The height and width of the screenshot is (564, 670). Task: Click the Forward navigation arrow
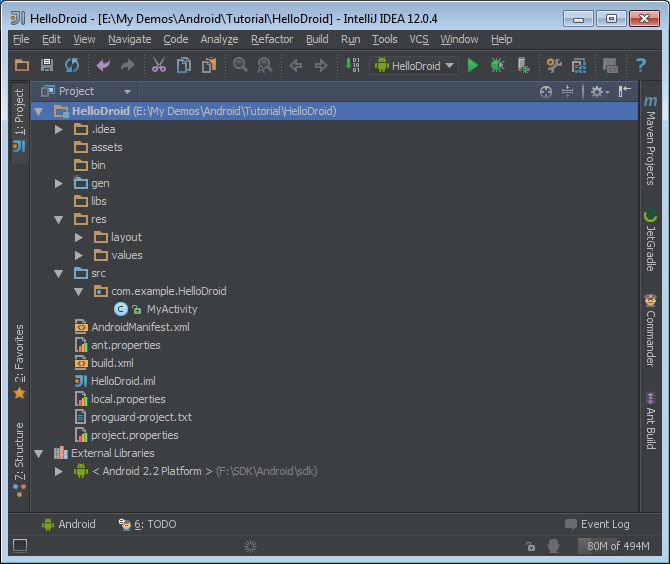click(321, 65)
